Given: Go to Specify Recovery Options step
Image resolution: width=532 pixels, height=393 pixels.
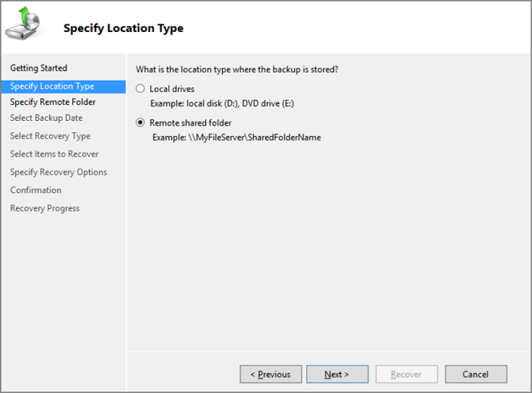Looking at the screenshot, I should 59,173.
